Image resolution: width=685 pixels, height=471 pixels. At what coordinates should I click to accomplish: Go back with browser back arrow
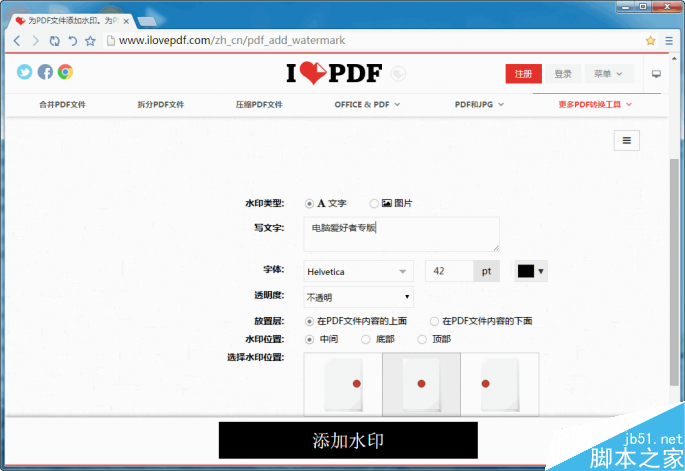tap(17, 41)
